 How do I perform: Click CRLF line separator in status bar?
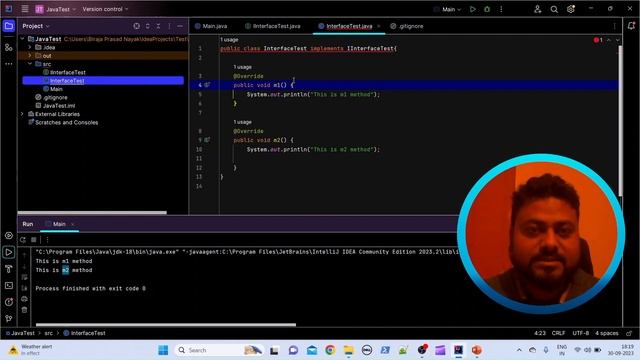click(558, 333)
